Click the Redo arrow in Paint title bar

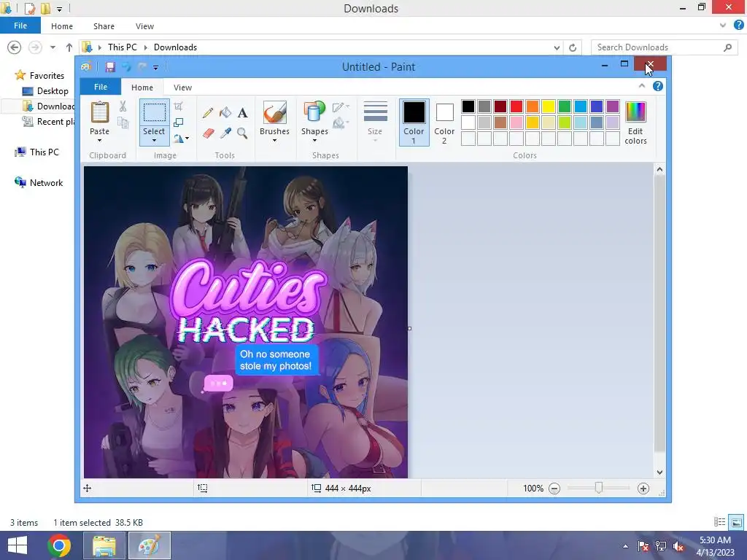[x=142, y=67]
